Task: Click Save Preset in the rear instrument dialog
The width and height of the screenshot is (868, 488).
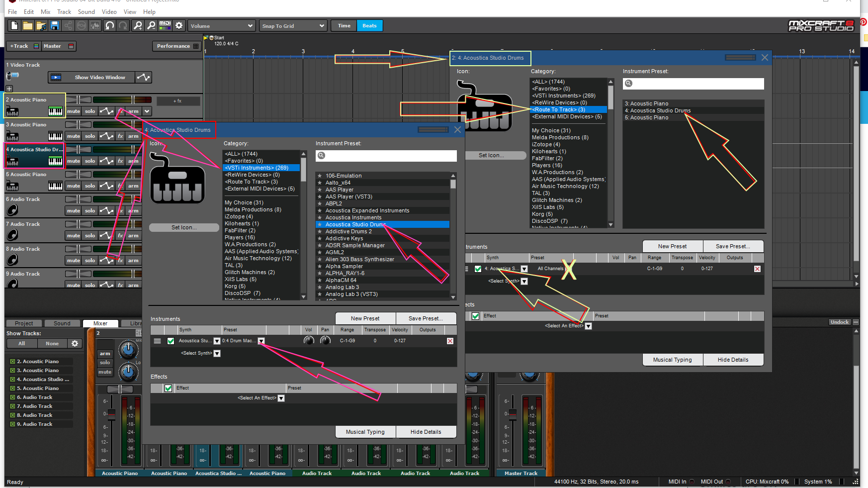Action: [x=733, y=246]
